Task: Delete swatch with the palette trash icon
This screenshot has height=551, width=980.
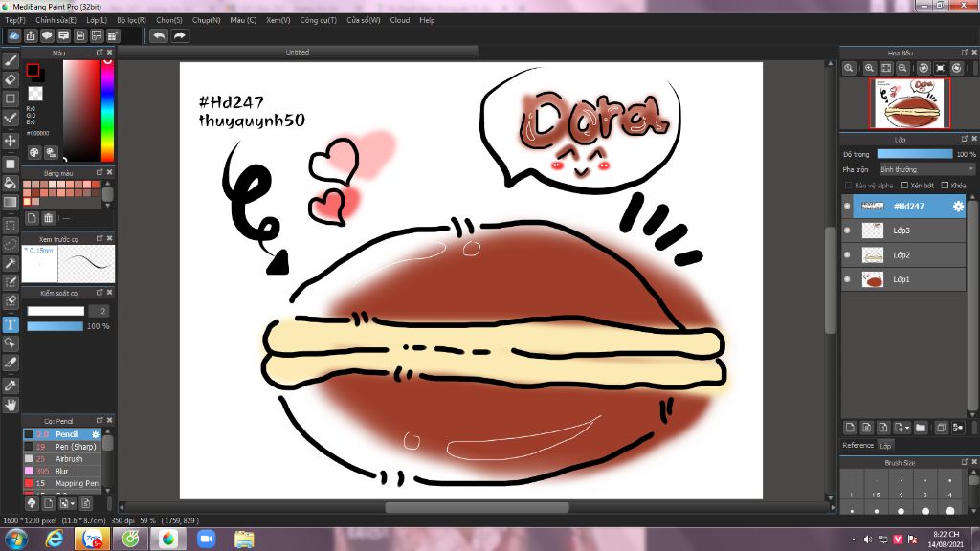Action: (48, 218)
